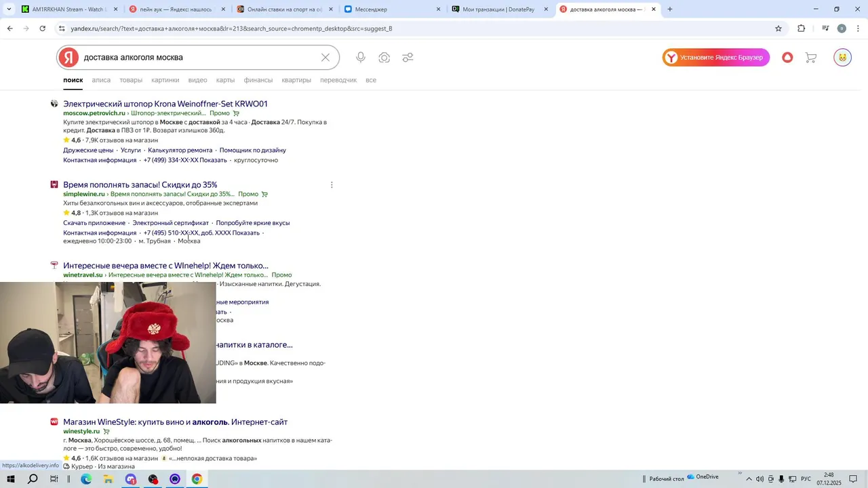Open Интересные вечера вместе с WineHelp result
868x488 pixels.
[165, 266]
